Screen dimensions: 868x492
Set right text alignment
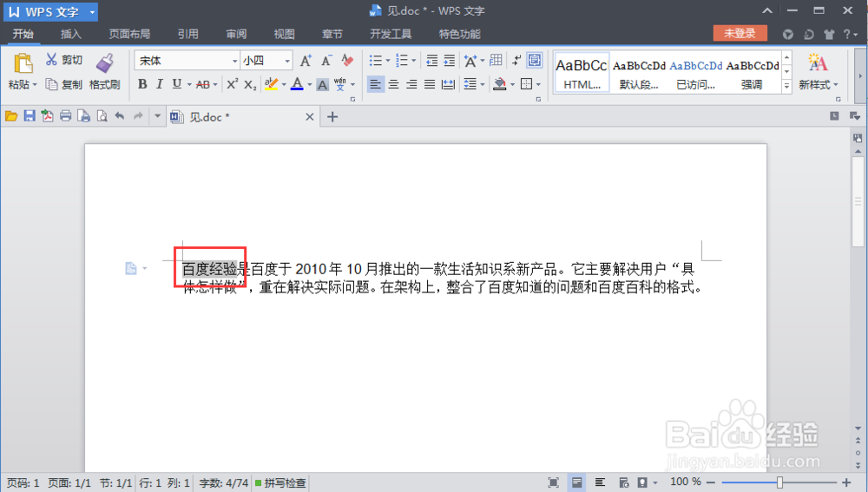click(411, 84)
